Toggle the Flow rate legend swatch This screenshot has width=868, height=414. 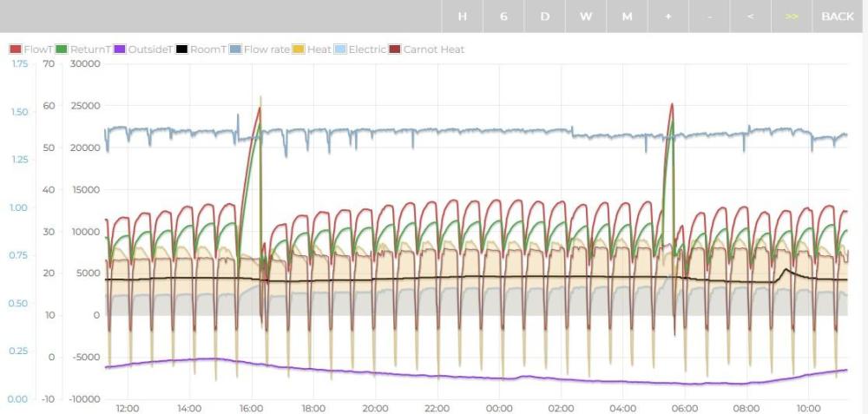[235, 49]
